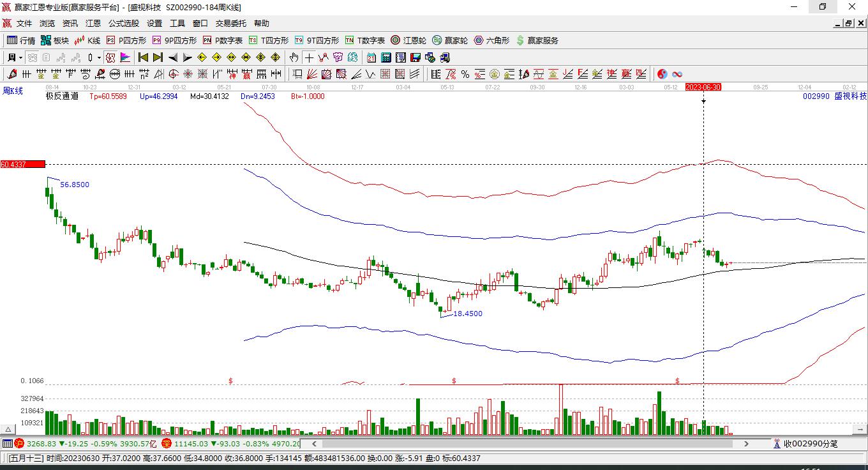Click the percent % drawing tool
The height and width of the screenshot is (470, 868).
465,74
